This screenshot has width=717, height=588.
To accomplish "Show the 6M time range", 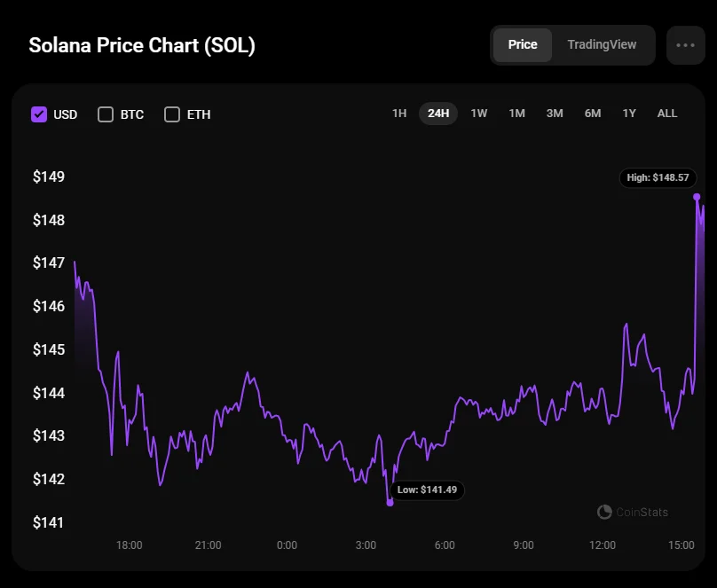I will click(593, 114).
